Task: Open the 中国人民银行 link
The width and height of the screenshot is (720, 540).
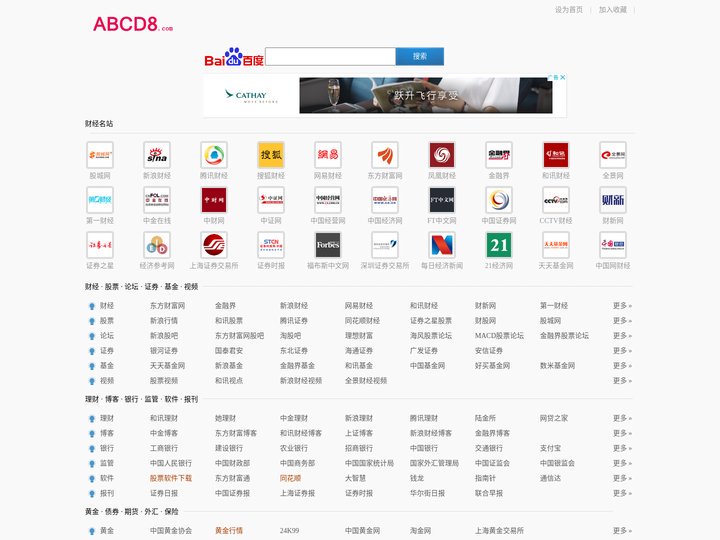Action: click(171, 463)
